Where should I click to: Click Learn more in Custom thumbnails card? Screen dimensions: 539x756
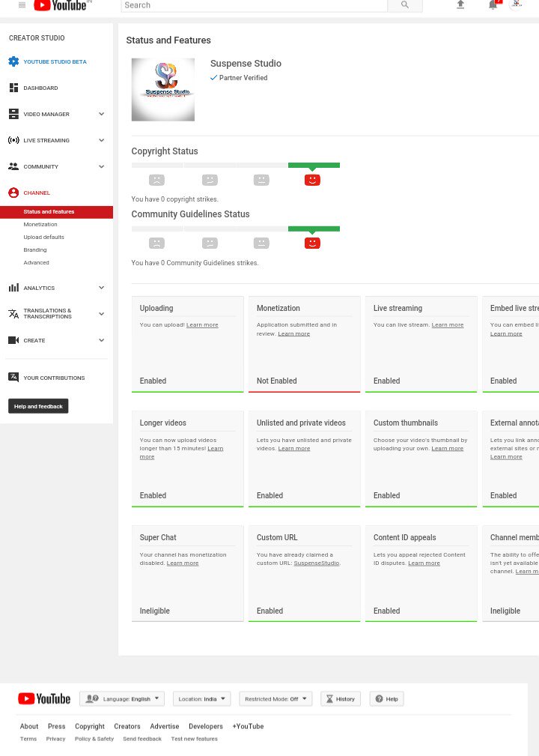pyautogui.click(x=448, y=448)
